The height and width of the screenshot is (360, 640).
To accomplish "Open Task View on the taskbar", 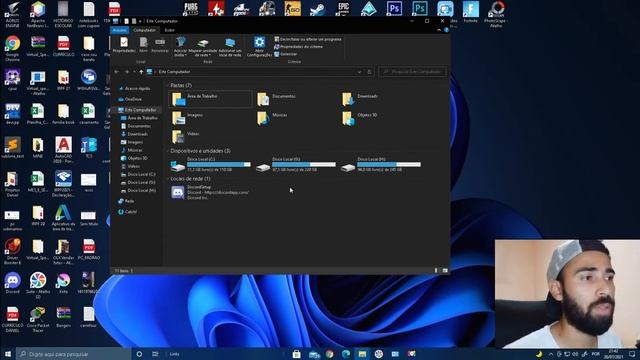I will click(x=155, y=354).
